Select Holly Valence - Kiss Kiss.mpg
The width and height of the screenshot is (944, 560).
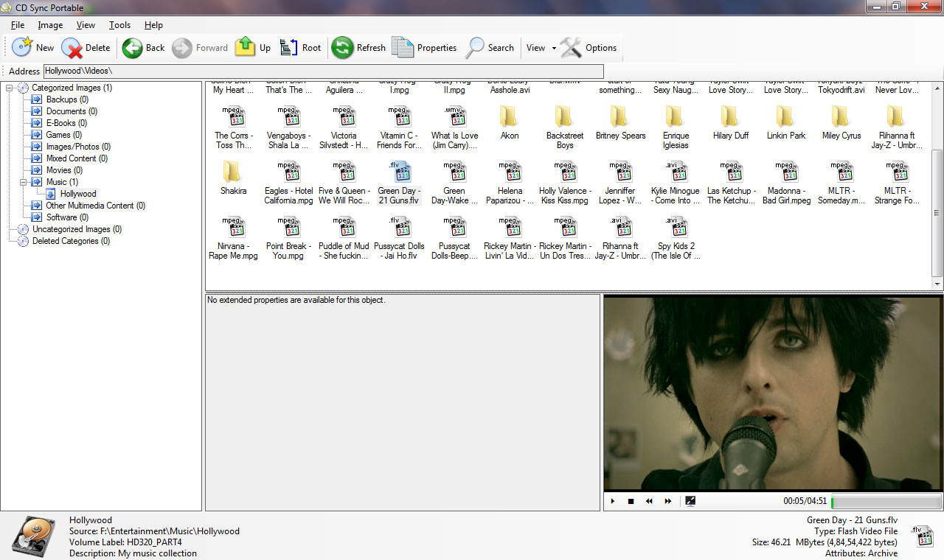point(565,182)
